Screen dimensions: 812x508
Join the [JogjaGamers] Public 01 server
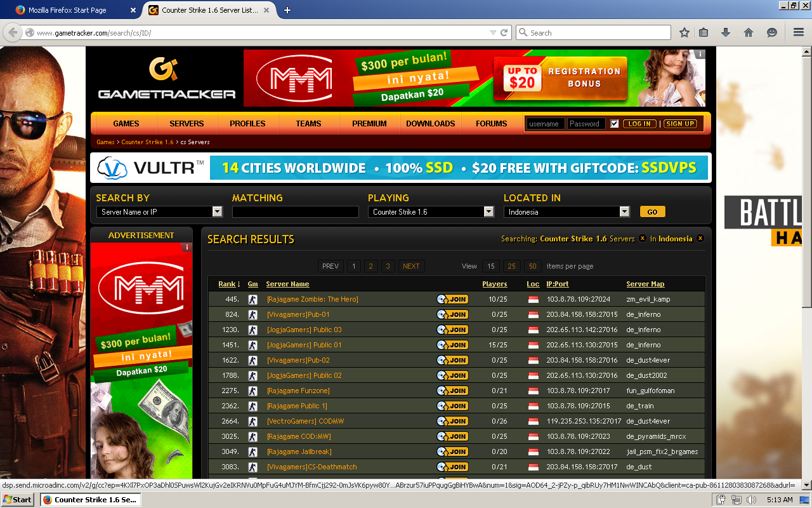(452, 345)
